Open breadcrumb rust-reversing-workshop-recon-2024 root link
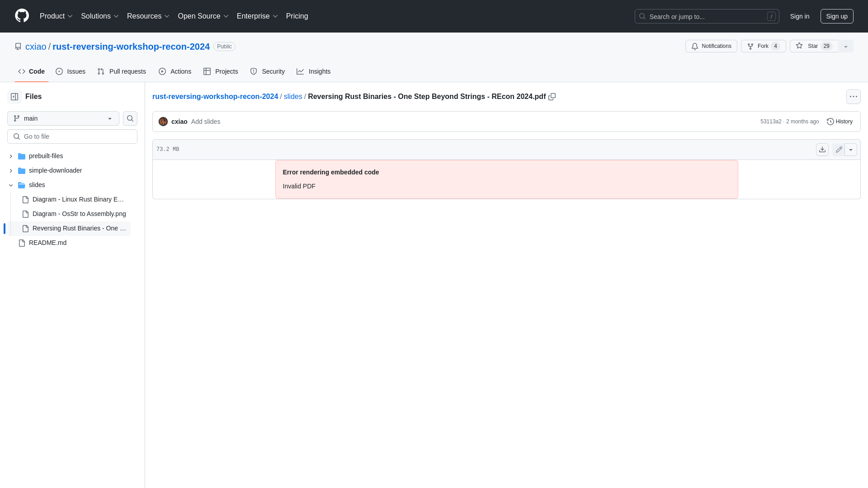This screenshot has width=868, height=488. tap(215, 97)
